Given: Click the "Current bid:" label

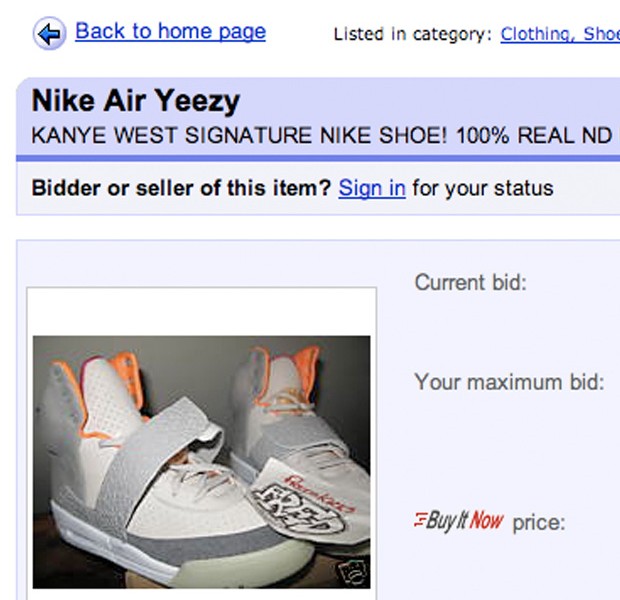Looking at the screenshot, I should coord(470,283).
